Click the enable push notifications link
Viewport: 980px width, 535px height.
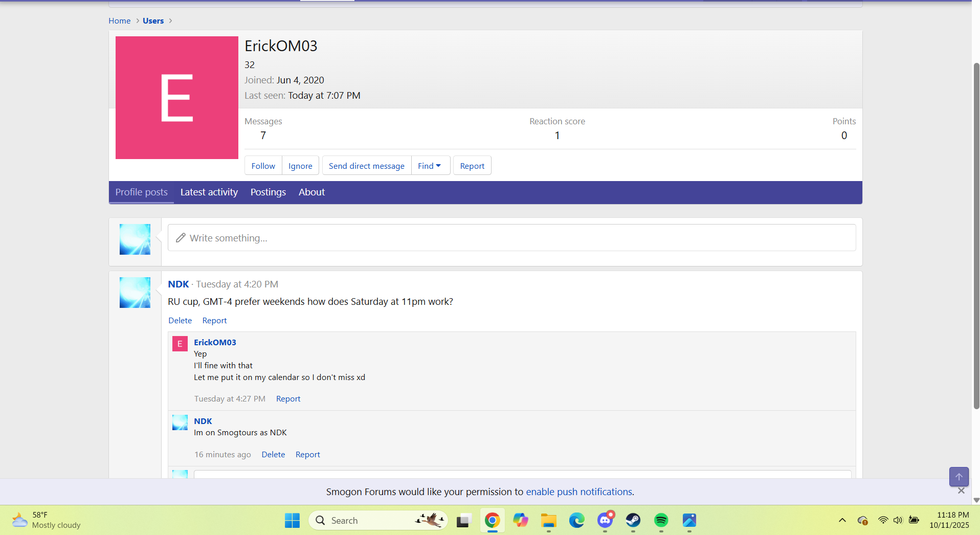click(x=579, y=492)
